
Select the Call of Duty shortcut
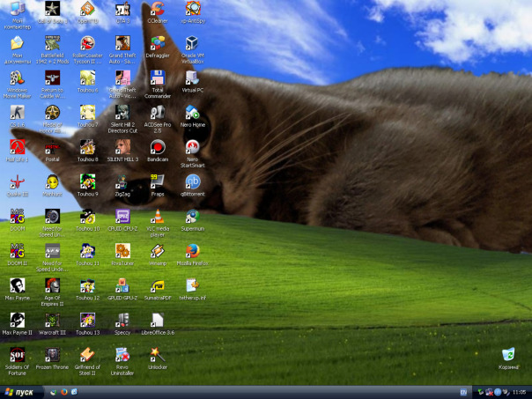click(x=52, y=9)
